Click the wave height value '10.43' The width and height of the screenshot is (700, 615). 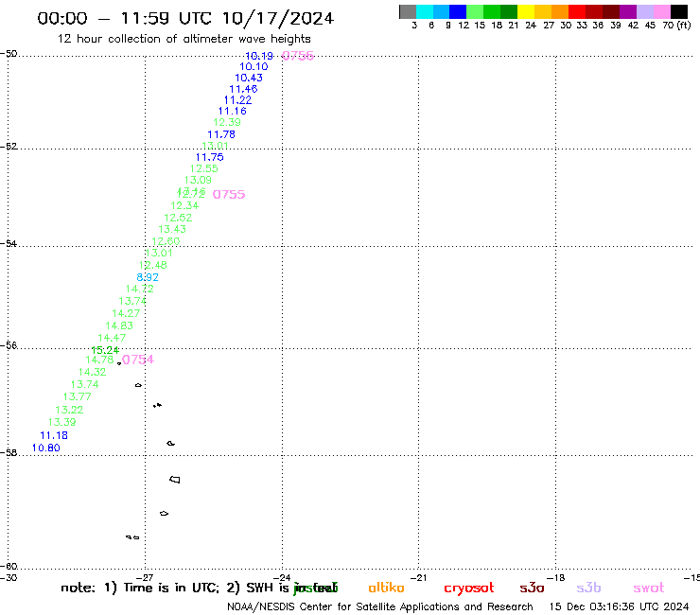pos(249,78)
